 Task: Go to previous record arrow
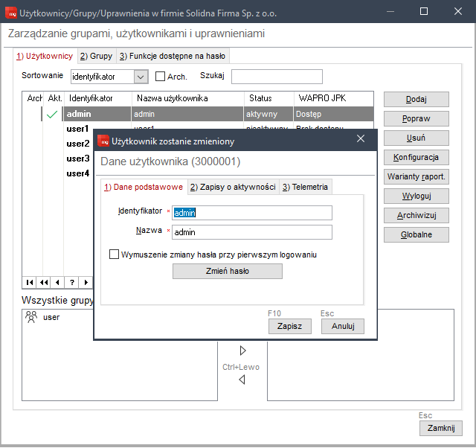57,283
